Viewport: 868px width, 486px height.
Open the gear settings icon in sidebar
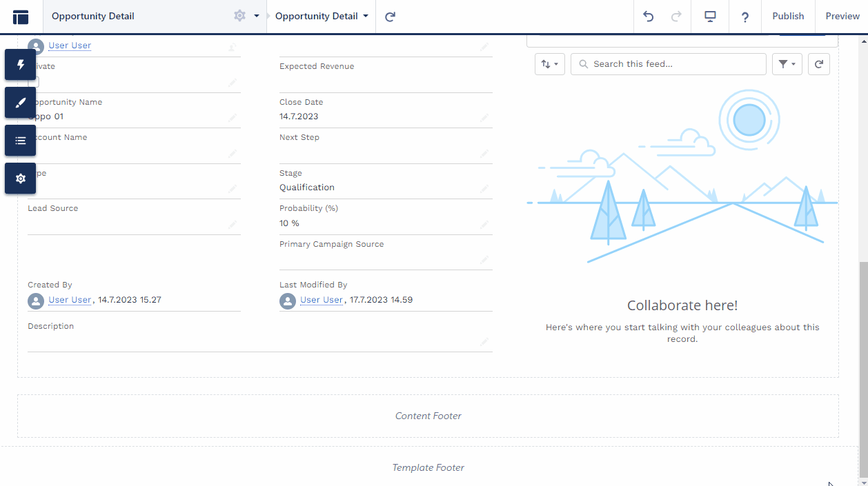[20, 178]
